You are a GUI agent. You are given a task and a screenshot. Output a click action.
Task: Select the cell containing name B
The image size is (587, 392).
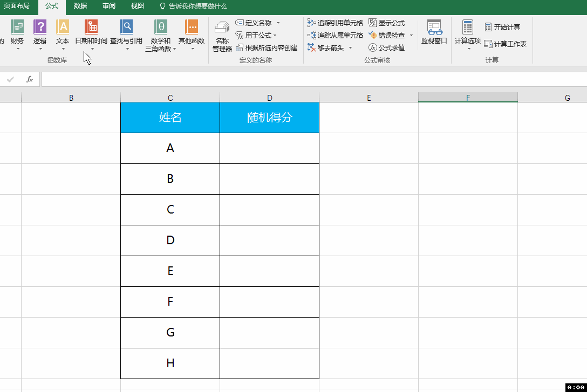[x=170, y=179]
